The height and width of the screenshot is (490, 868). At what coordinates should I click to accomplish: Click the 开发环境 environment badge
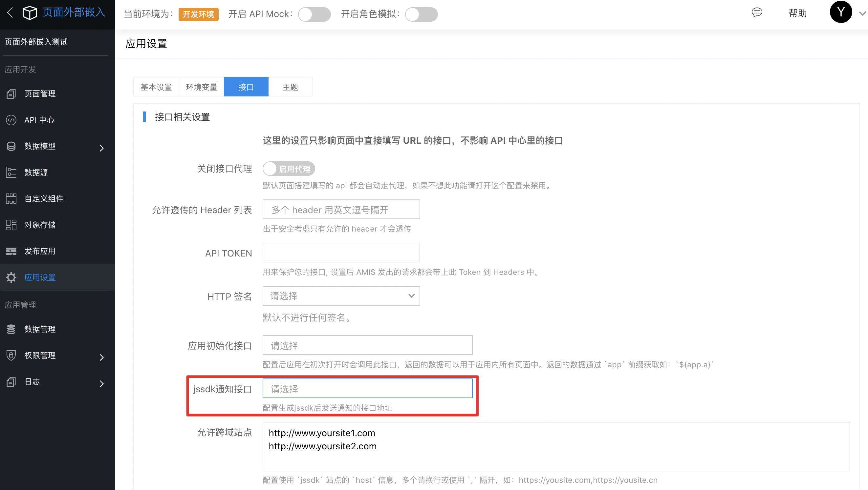click(199, 14)
